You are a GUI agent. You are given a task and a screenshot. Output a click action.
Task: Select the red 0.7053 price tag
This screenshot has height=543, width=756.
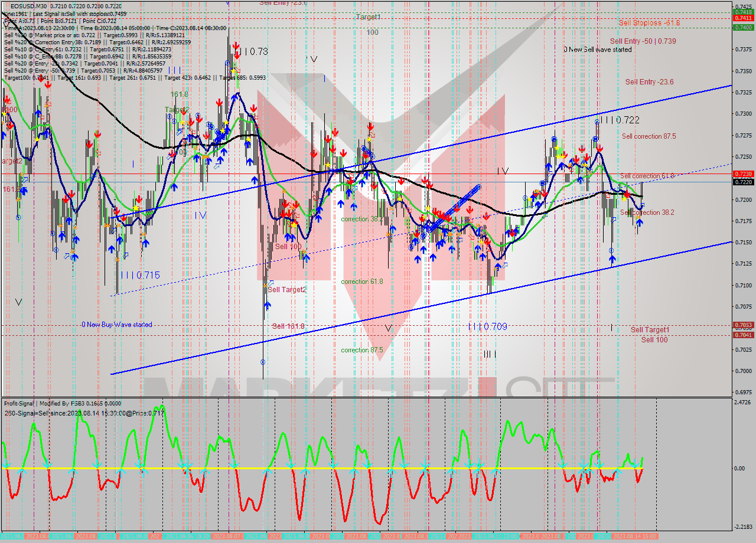click(x=743, y=325)
